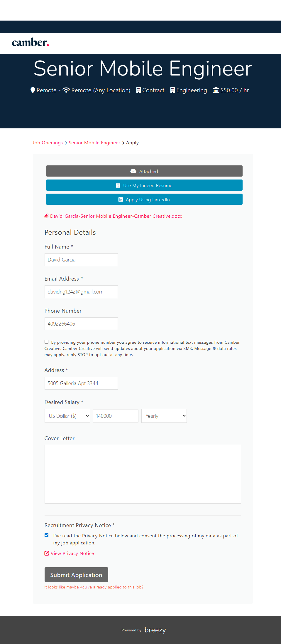The image size is (281, 644).
Task: Click the external link icon beside View Privacy Notice
Action: point(47,553)
